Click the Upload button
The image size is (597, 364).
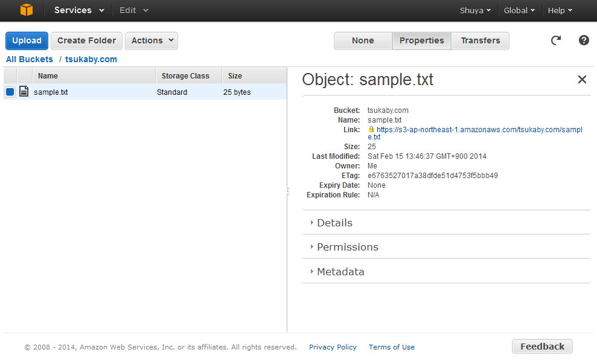coord(27,40)
